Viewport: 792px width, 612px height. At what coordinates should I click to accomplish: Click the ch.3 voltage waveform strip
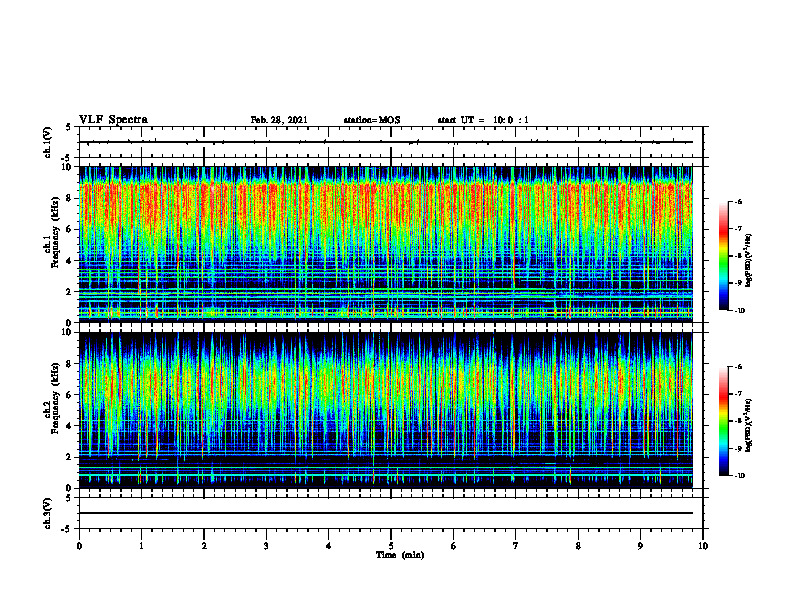click(x=391, y=513)
